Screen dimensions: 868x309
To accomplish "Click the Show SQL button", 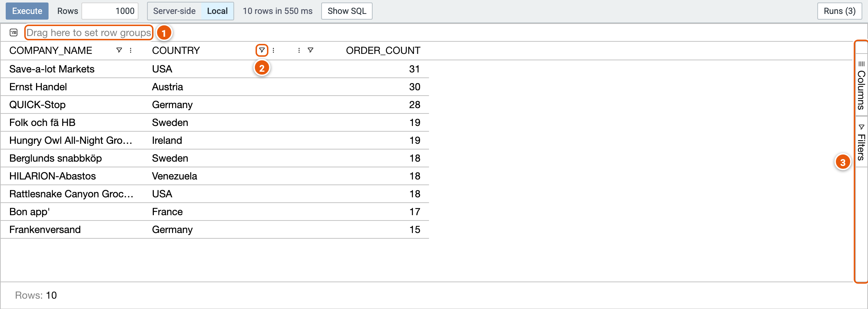I will [x=347, y=11].
